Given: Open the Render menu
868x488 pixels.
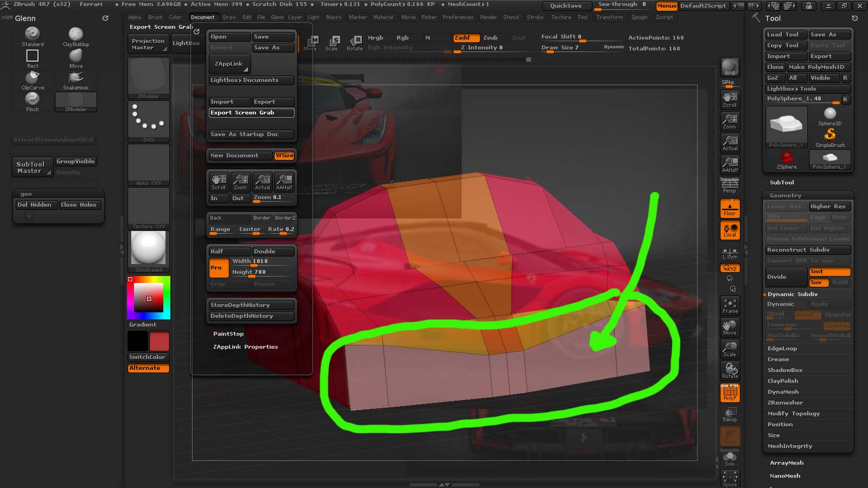Looking at the screenshot, I should 488,17.
